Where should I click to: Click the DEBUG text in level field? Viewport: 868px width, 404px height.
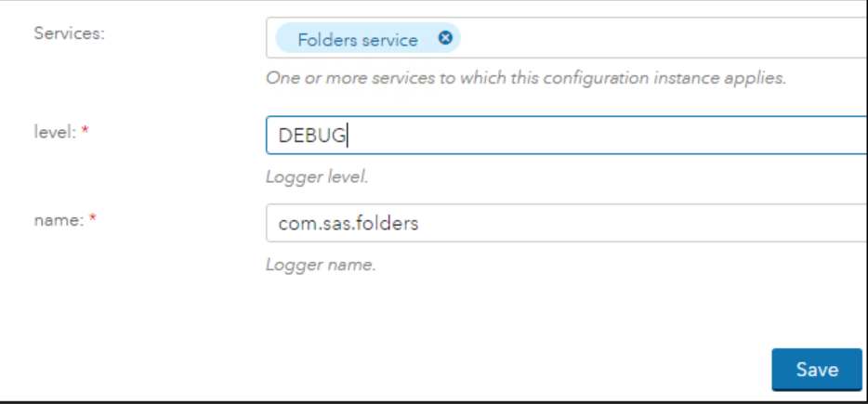pyautogui.click(x=311, y=136)
